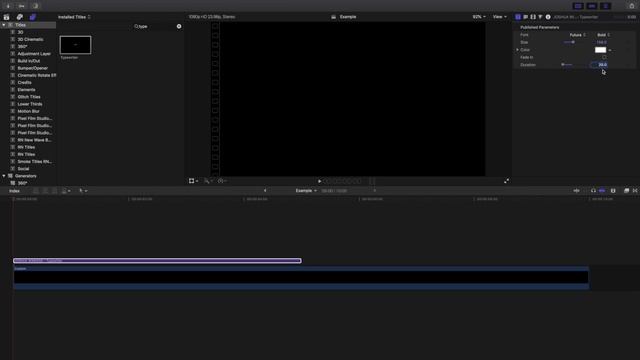Select Social titles category

(23, 169)
